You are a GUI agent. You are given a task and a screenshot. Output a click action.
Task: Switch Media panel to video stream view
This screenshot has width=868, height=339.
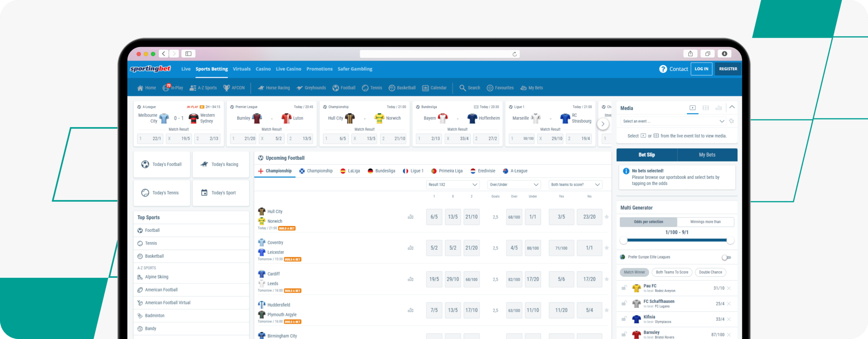pyautogui.click(x=693, y=108)
